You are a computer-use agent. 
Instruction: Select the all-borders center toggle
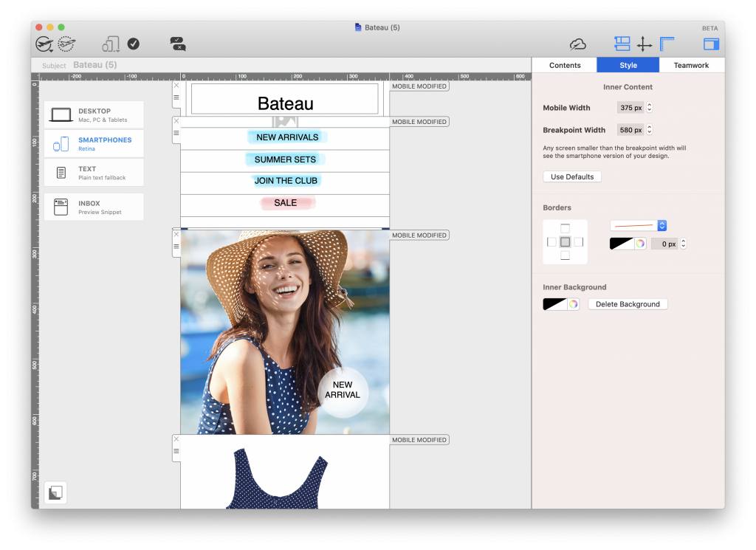565,242
